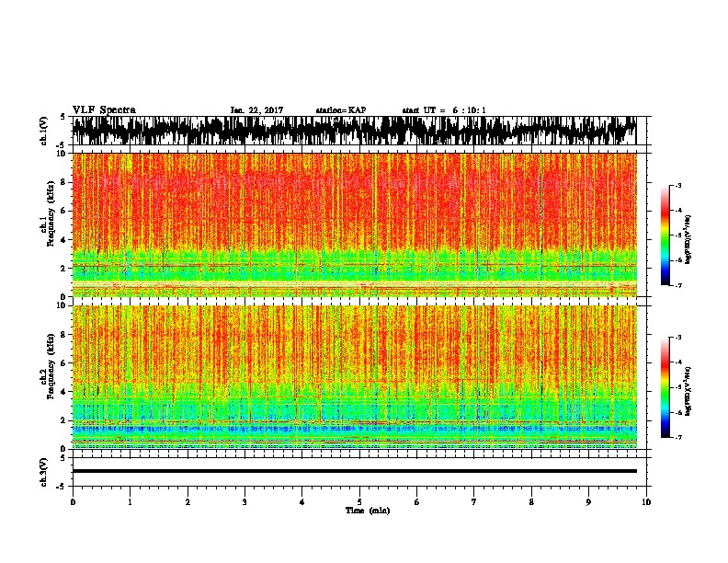Image resolution: width=728 pixels, height=563 pixels.
Task: Click the ch.1 spectrogram color scale bar
Action: coord(665,236)
